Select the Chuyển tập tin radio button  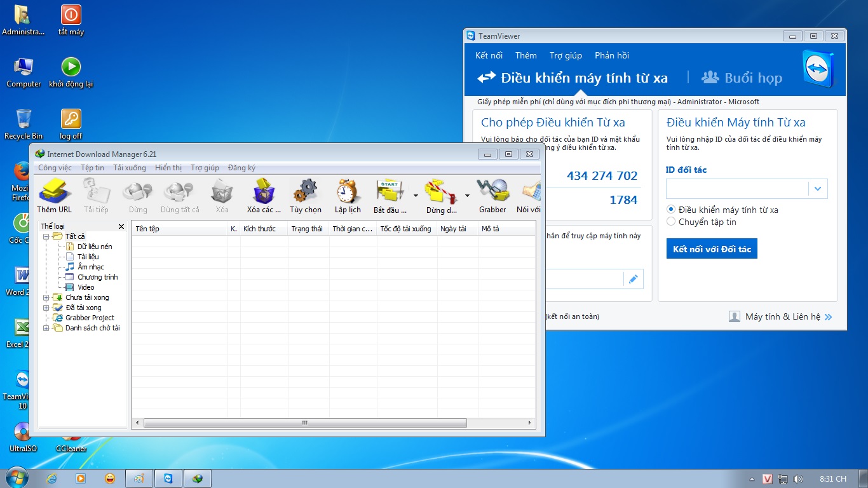click(x=671, y=222)
